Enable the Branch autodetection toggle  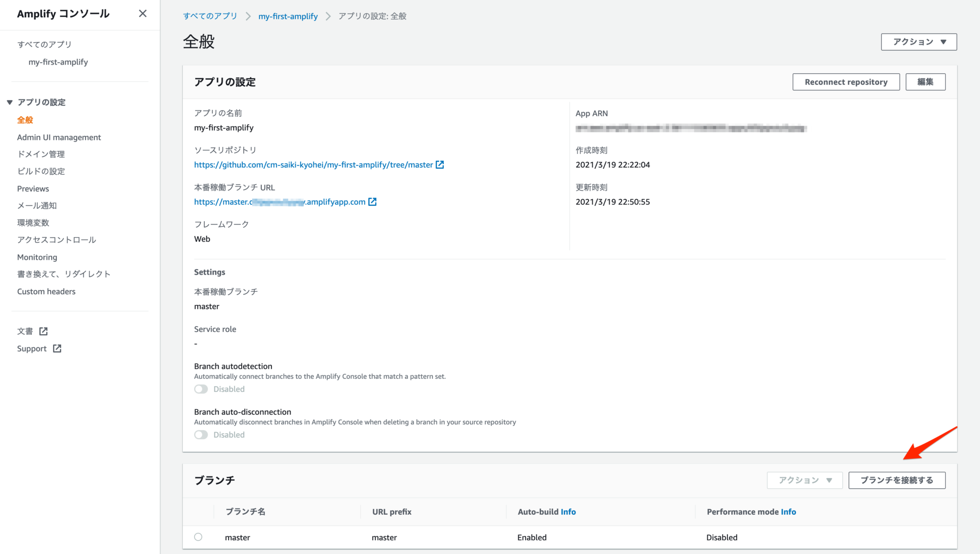coord(201,389)
